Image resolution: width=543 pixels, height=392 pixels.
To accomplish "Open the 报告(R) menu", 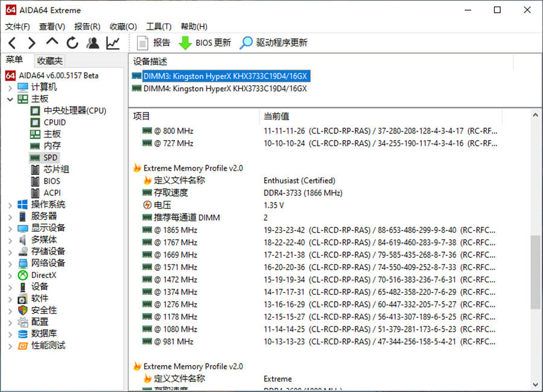I will [x=87, y=27].
